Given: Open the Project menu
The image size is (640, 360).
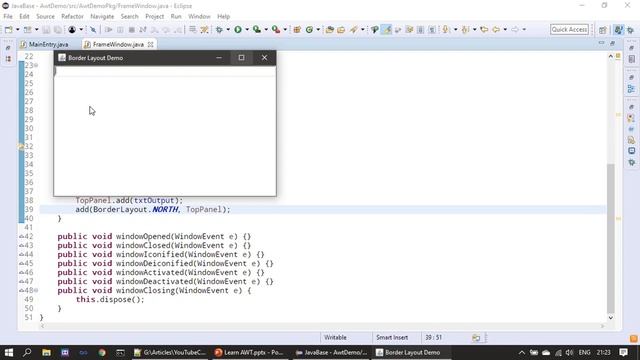Looking at the screenshot, I should [154, 16].
